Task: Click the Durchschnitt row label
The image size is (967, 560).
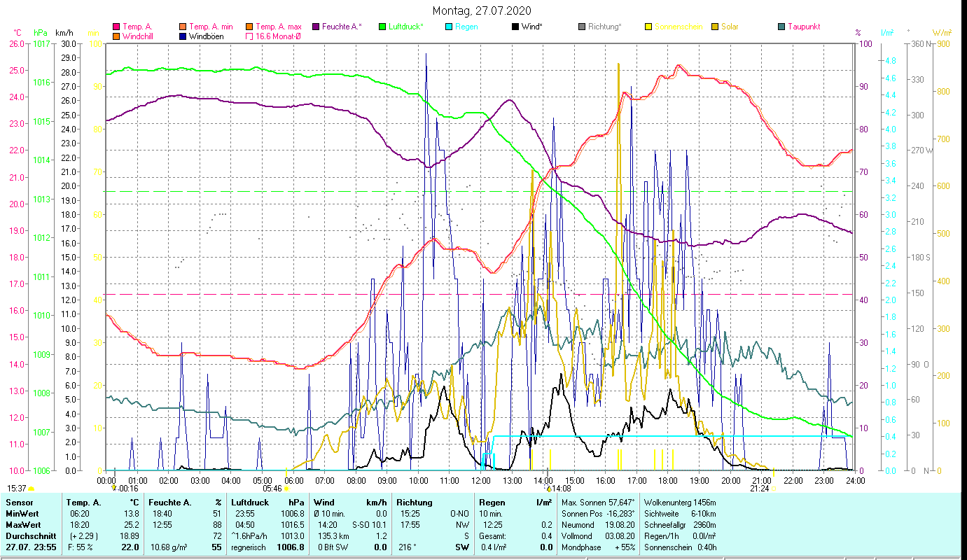Action: (29, 536)
